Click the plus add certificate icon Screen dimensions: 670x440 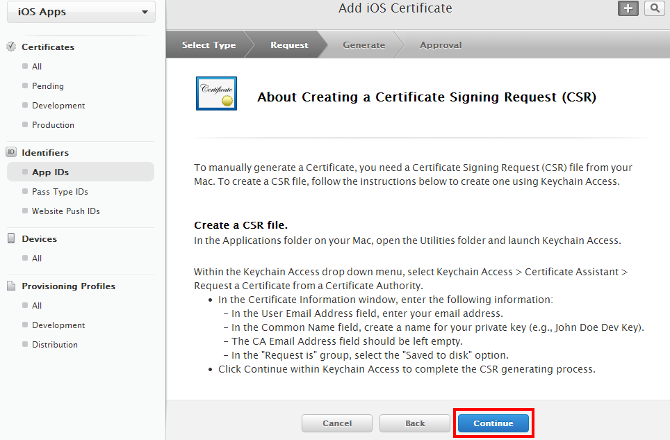(x=628, y=8)
